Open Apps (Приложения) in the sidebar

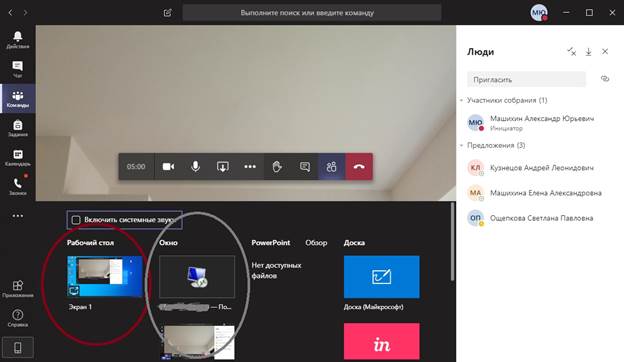tap(18, 289)
